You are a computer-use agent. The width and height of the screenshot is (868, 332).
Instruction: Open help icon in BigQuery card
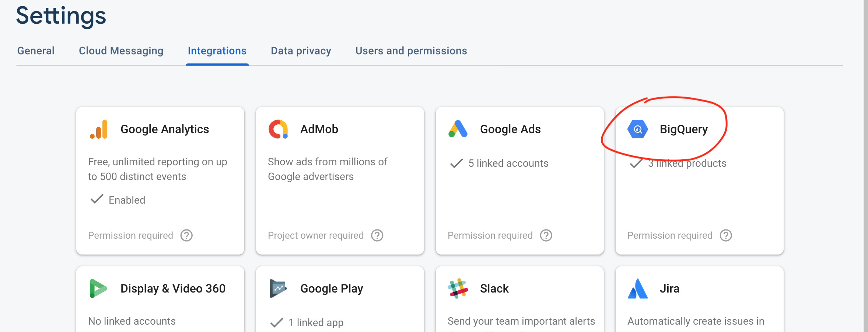(726, 235)
